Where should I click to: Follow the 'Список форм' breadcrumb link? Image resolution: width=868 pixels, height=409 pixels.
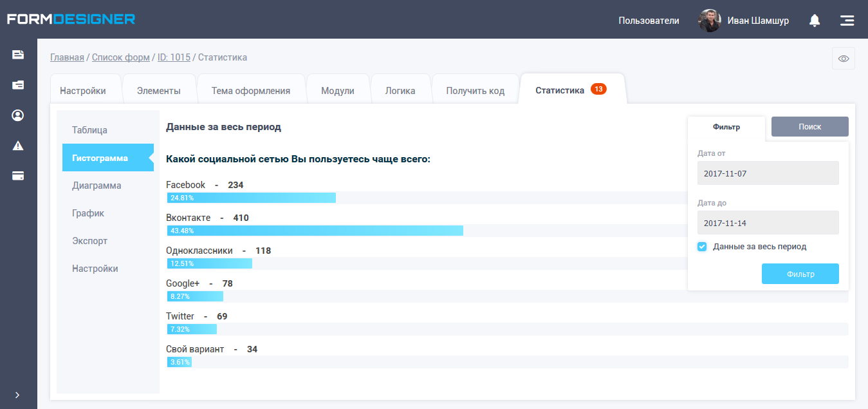(x=120, y=57)
